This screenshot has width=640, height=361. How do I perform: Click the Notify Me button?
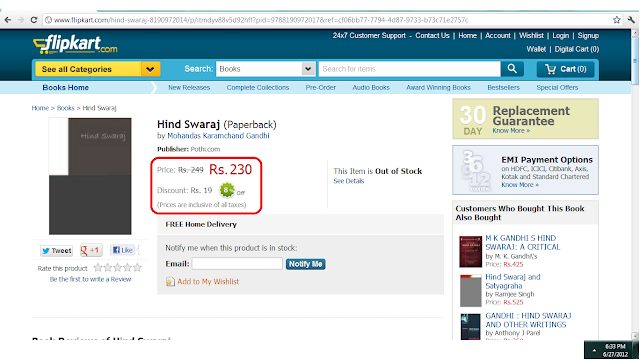[x=305, y=264]
